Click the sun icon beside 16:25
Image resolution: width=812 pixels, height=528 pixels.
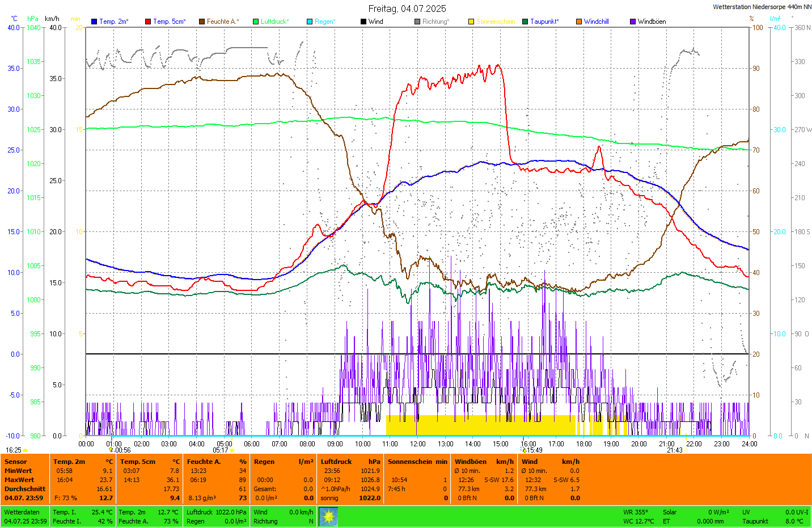pos(26,450)
